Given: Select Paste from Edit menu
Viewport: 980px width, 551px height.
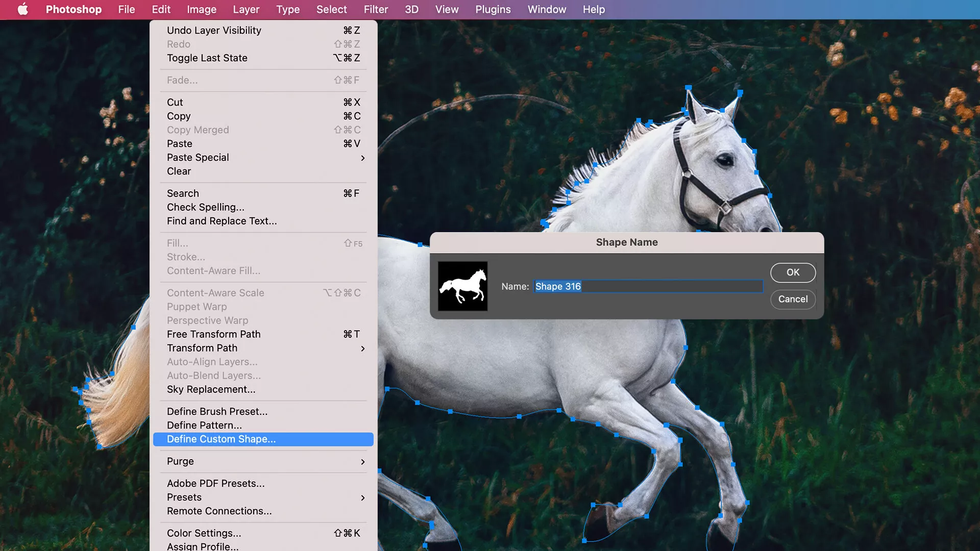Looking at the screenshot, I should click(263, 144).
